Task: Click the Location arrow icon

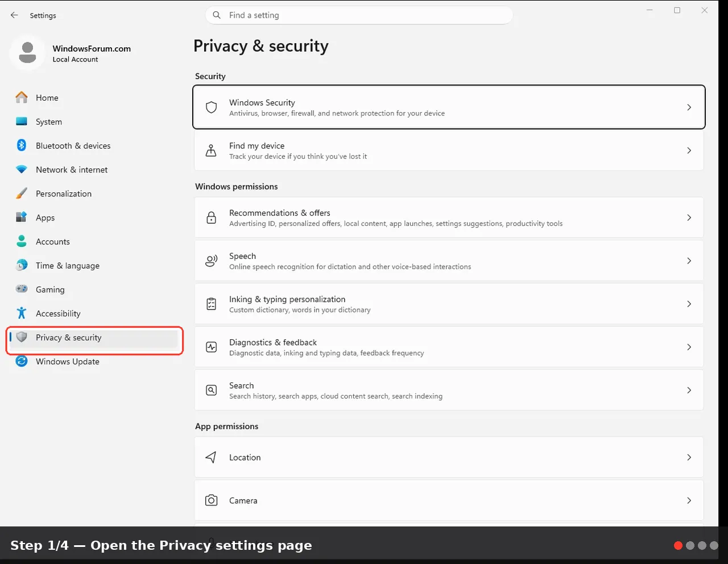Action: tap(211, 457)
